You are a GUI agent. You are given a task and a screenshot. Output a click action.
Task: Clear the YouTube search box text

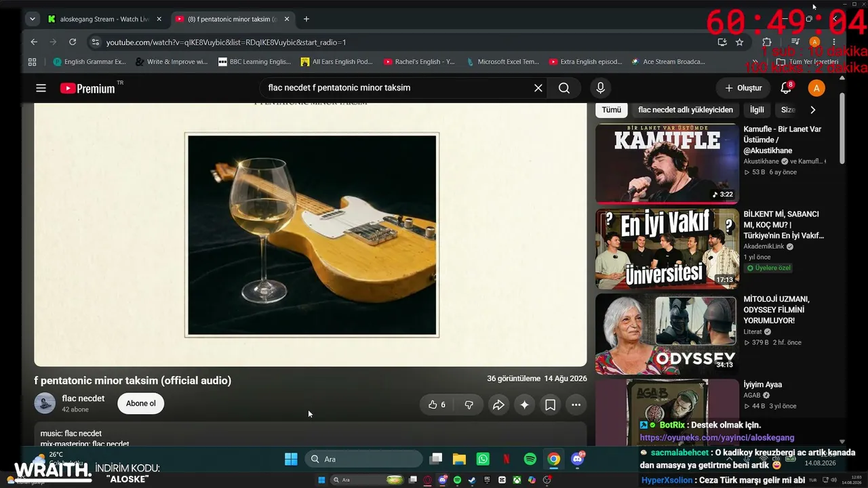coord(538,88)
